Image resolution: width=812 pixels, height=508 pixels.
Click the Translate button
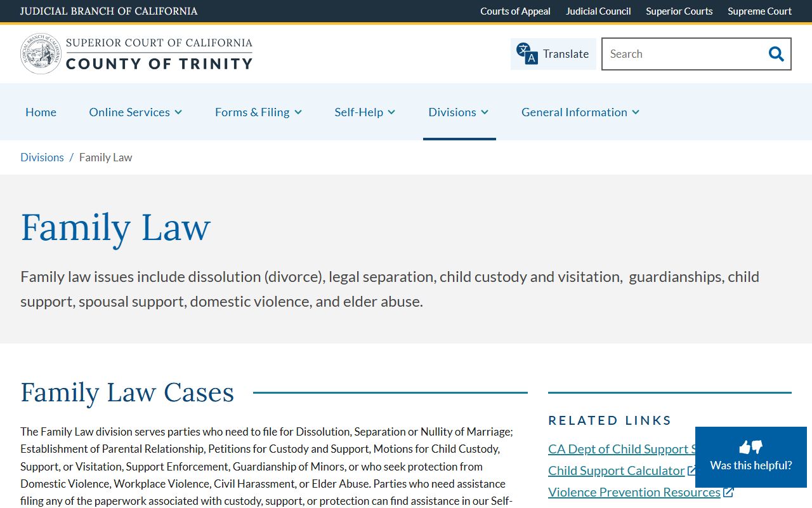[553, 54]
